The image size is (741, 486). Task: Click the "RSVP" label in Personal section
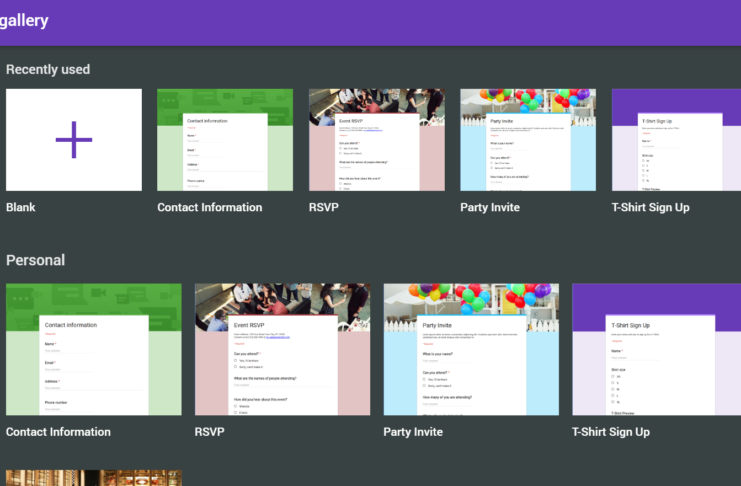211,432
